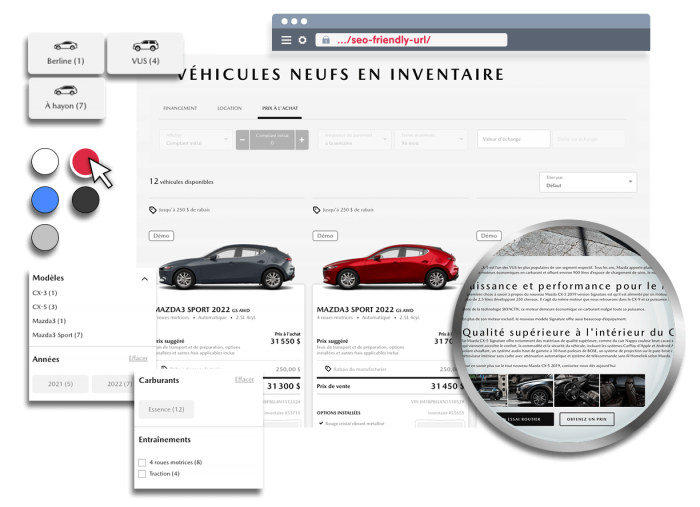The image size is (700, 507).
Task: Filter by model Mazda3 (1)
Action: tap(49, 320)
